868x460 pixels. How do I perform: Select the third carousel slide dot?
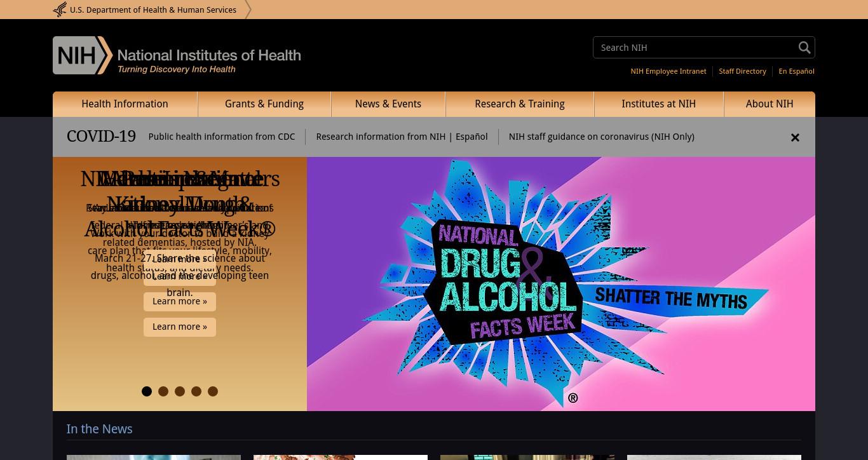coord(180,391)
